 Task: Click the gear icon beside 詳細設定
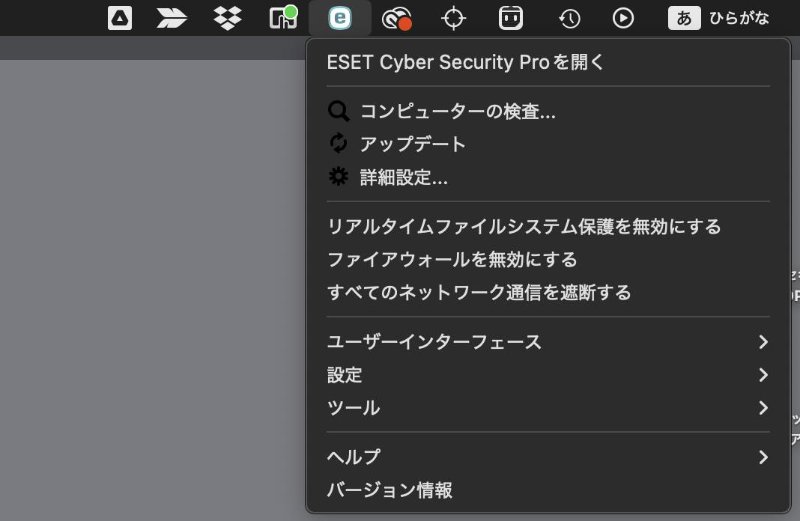(339, 178)
